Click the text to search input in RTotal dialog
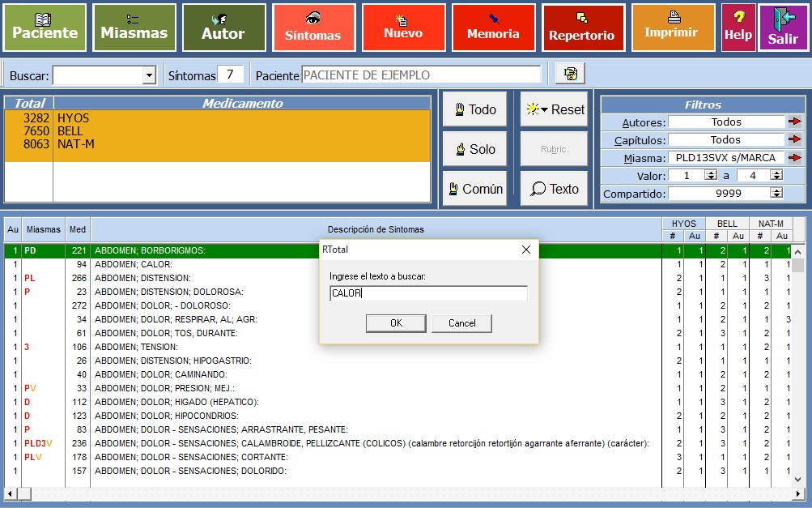The height and width of the screenshot is (508, 812). pos(428,293)
